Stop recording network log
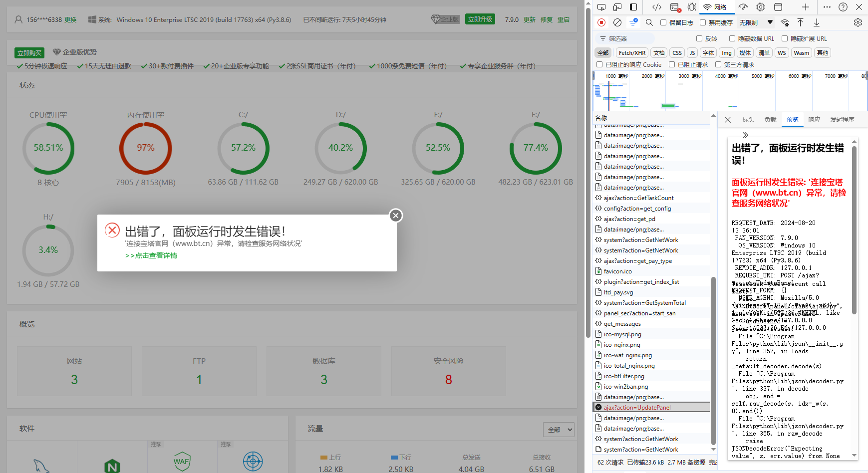 [x=601, y=22]
